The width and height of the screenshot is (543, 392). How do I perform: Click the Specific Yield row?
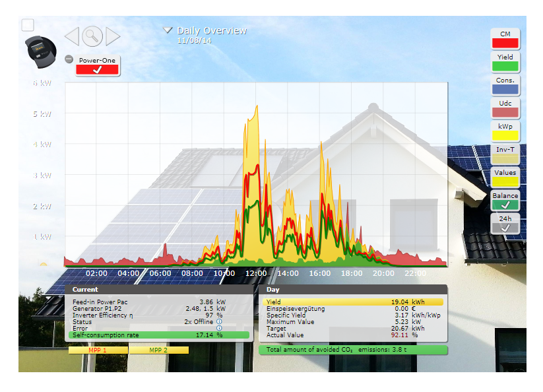pyautogui.click(x=353, y=315)
